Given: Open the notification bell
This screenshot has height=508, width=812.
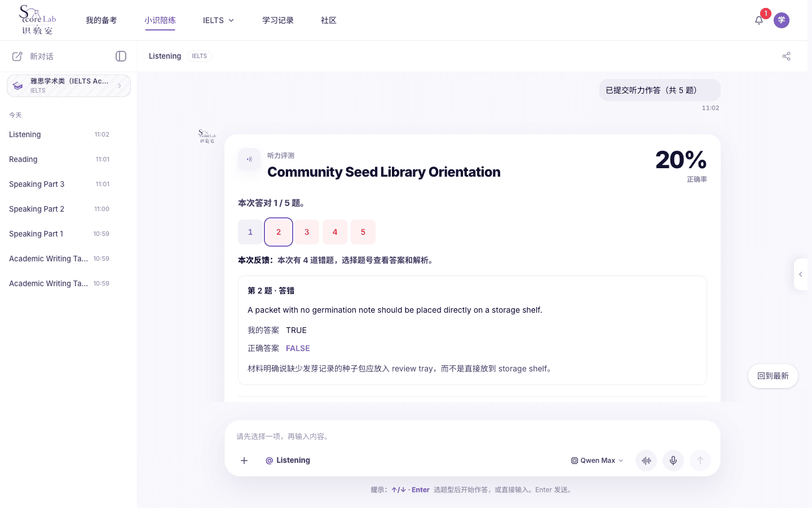Looking at the screenshot, I should coord(759,20).
